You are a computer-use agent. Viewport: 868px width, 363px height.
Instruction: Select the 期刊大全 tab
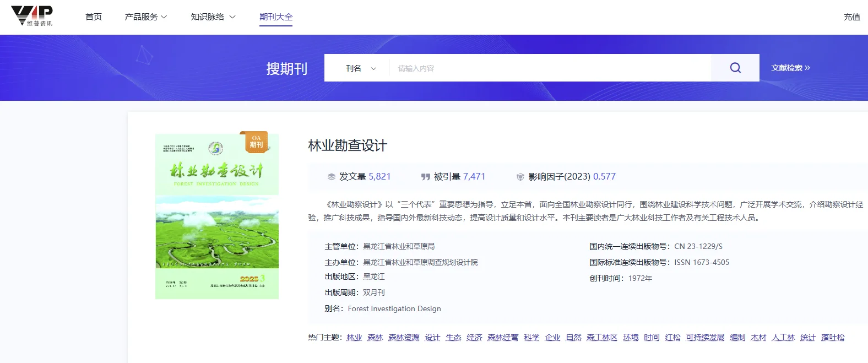(x=276, y=17)
